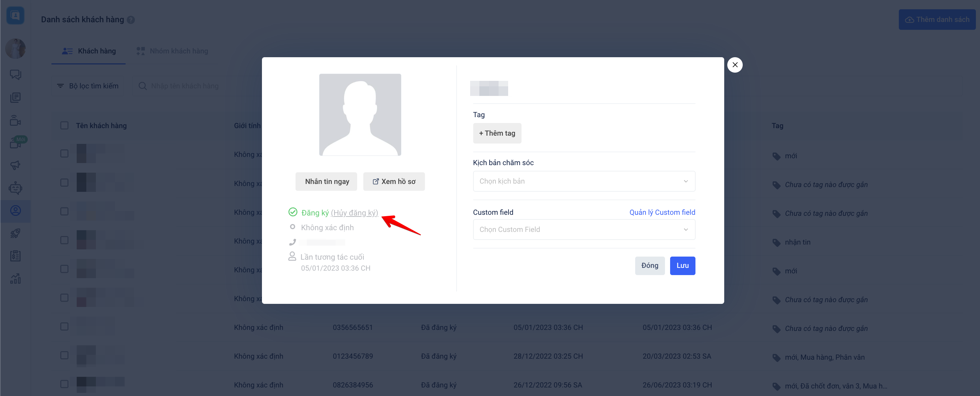
Task: Click the chatbot robot sidebar icon
Action: tap(15, 188)
